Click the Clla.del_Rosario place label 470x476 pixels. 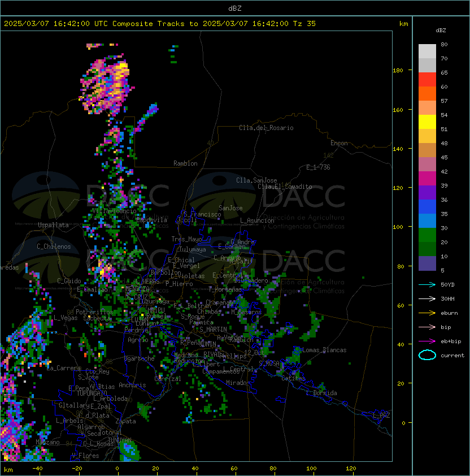pyautogui.click(x=266, y=128)
